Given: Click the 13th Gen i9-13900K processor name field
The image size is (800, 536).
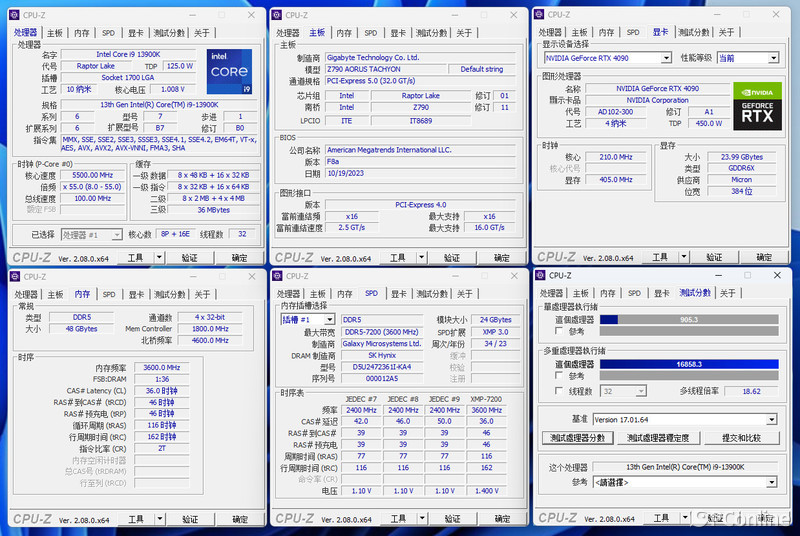Looking at the screenshot, I should tap(685, 467).
